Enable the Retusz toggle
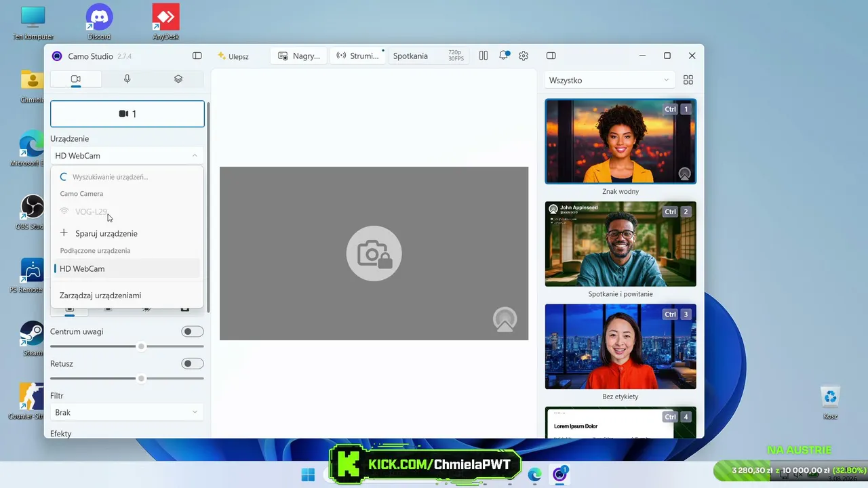This screenshot has height=488, width=868. [193, 363]
